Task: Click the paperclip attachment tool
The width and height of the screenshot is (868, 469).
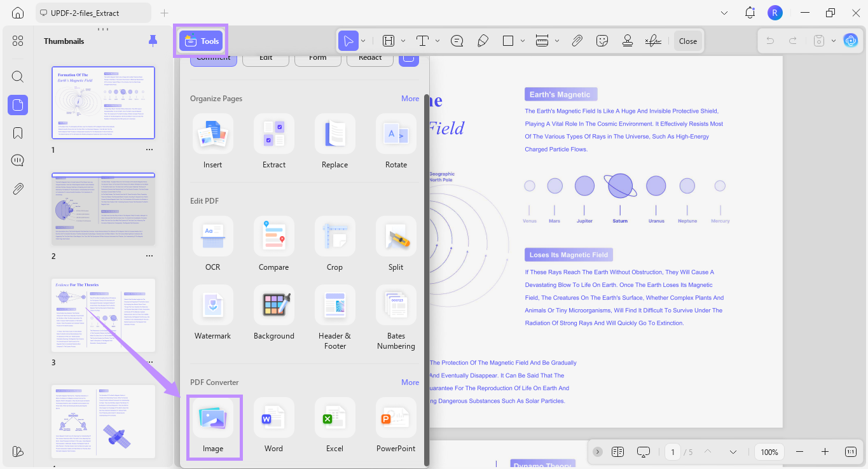Action: click(x=577, y=40)
